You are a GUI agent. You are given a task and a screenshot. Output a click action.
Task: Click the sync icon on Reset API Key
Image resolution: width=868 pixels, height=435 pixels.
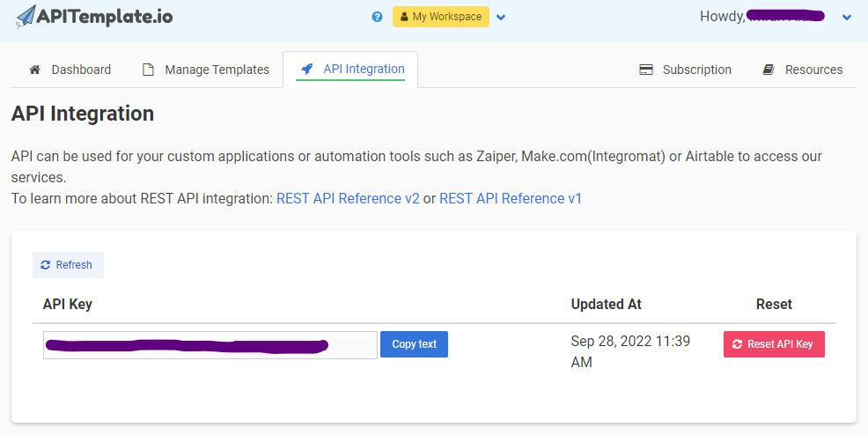[x=737, y=344]
